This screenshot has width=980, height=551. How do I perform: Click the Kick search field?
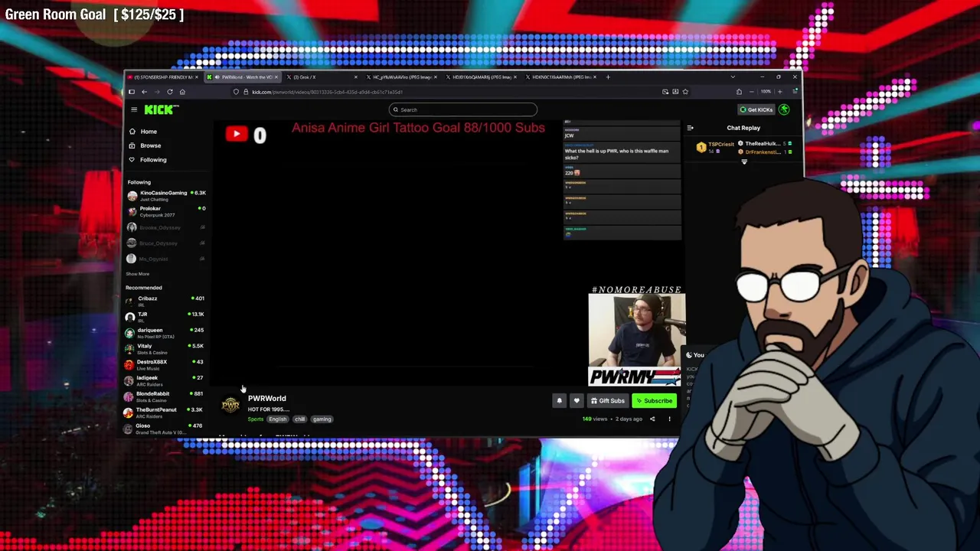pos(462,109)
